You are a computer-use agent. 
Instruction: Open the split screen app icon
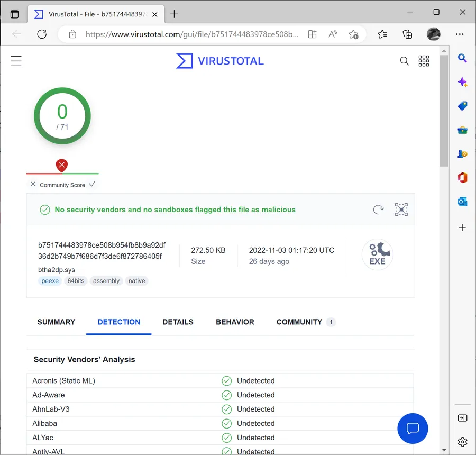tap(313, 34)
